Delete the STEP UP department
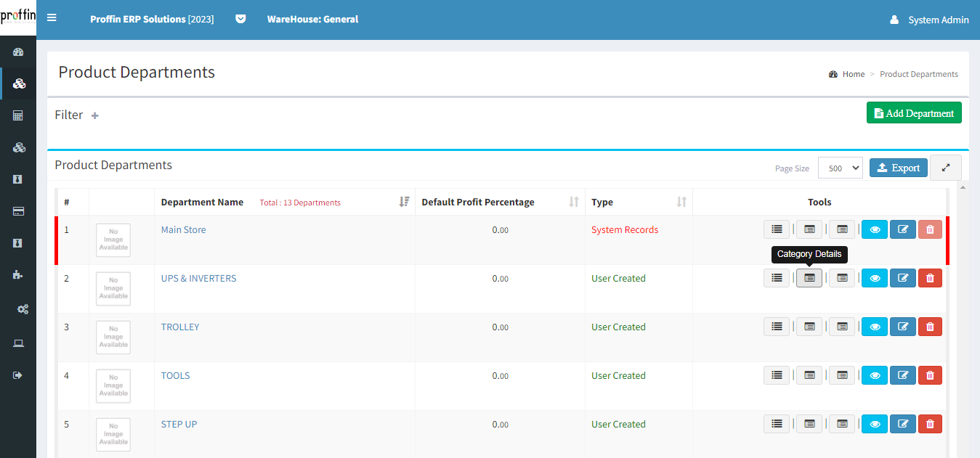Screen dimensions: 980x458 tap(930, 424)
